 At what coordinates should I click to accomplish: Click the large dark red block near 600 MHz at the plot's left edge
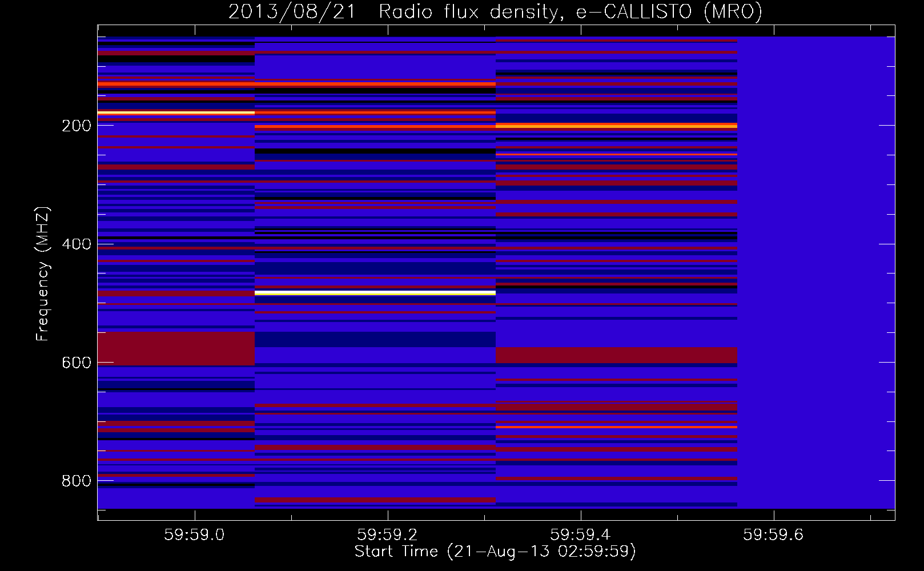(x=176, y=348)
